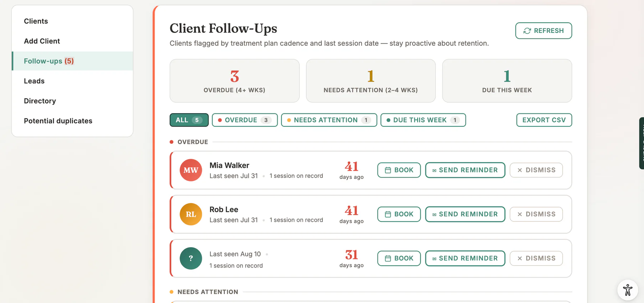Click the NEEDS ATTENTION section header
The height and width of the screenshot is (303, 644).
point(208,292)
